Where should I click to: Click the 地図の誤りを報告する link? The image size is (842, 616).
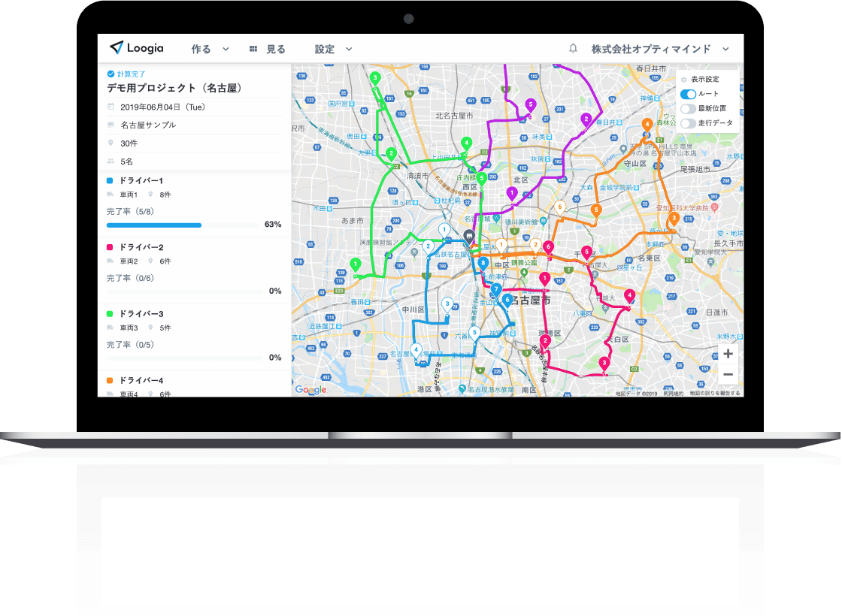click(x=714, y=393)
